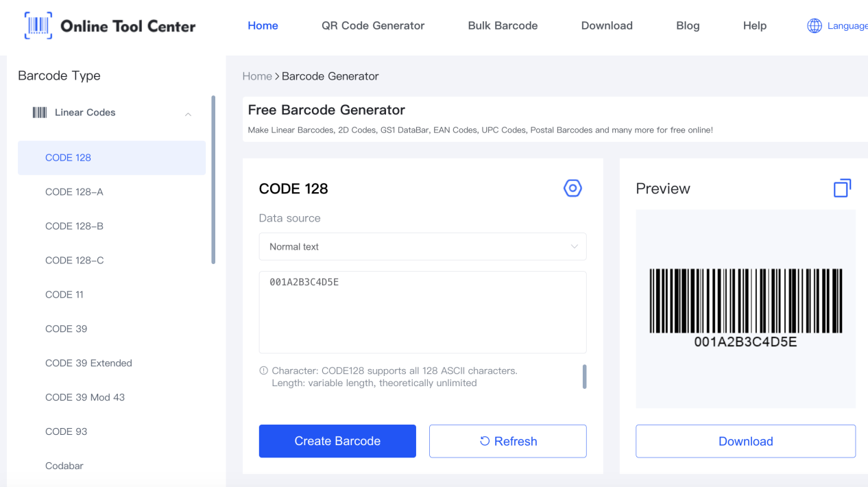Click the refresh icon inside the Refresh button
This screenshot has width=868, height=487.
pos(486,441)
